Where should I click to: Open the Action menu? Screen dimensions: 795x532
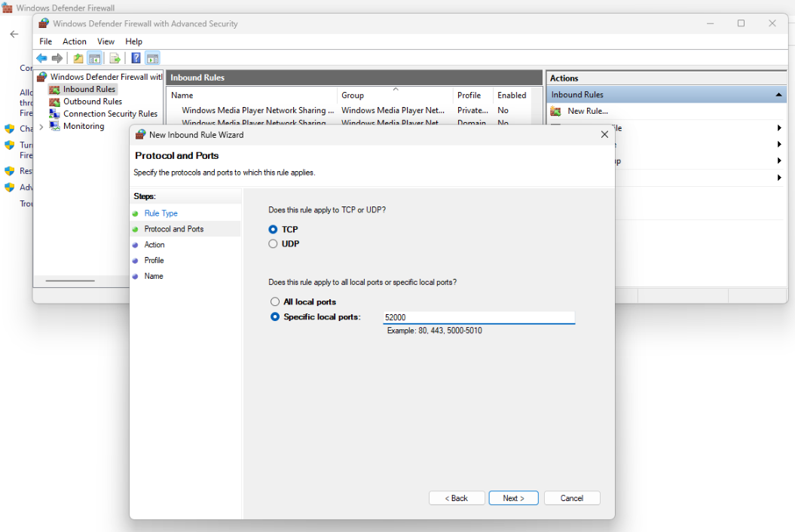75,41
